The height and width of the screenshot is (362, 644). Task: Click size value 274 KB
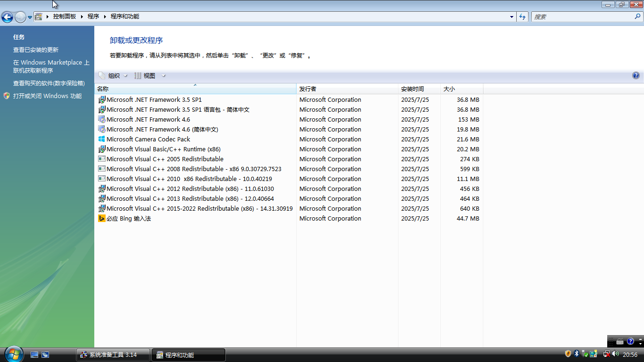470,159
